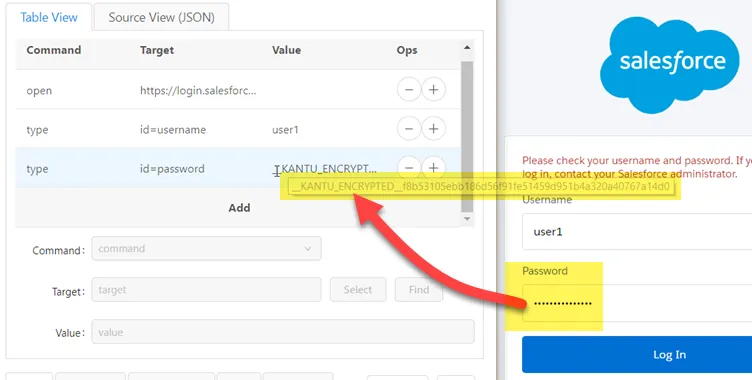The width and height of the screenshot is (752, 380).
Task: Select the id=password target cell
Action: pyautogui.click(x=172, y=169)
